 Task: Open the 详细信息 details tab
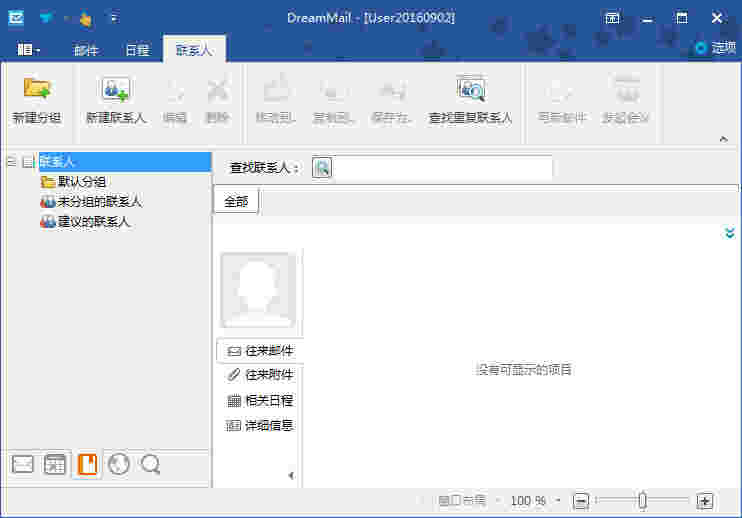pos(260,425)
